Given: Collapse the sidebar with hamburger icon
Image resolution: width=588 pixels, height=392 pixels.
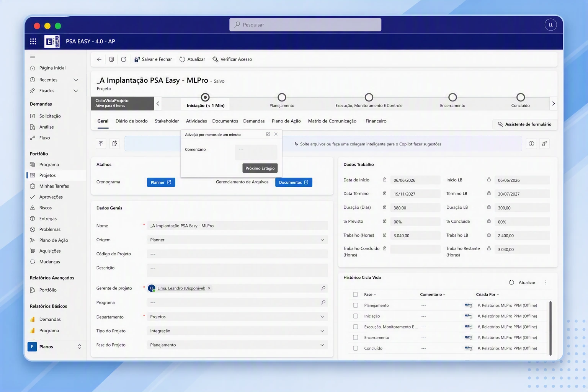Looking at the screenshot, I should 33,56.
